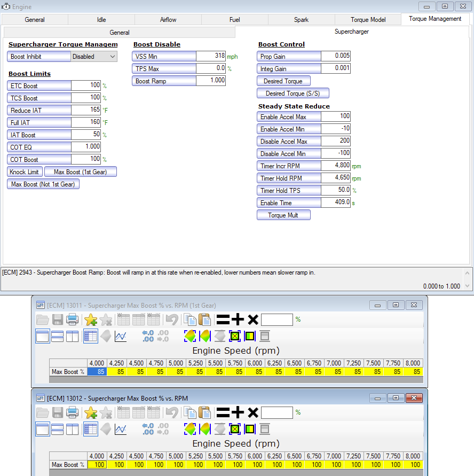Click the VSS Min value field
The height and width of the screenshot is (476, 474).
pyautogui.click(x=211, y=56)
